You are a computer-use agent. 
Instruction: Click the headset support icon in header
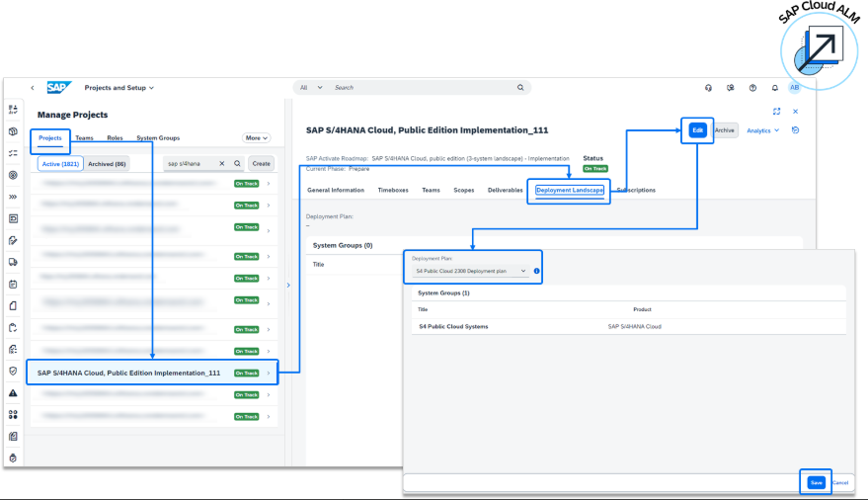tap(709, 88)
